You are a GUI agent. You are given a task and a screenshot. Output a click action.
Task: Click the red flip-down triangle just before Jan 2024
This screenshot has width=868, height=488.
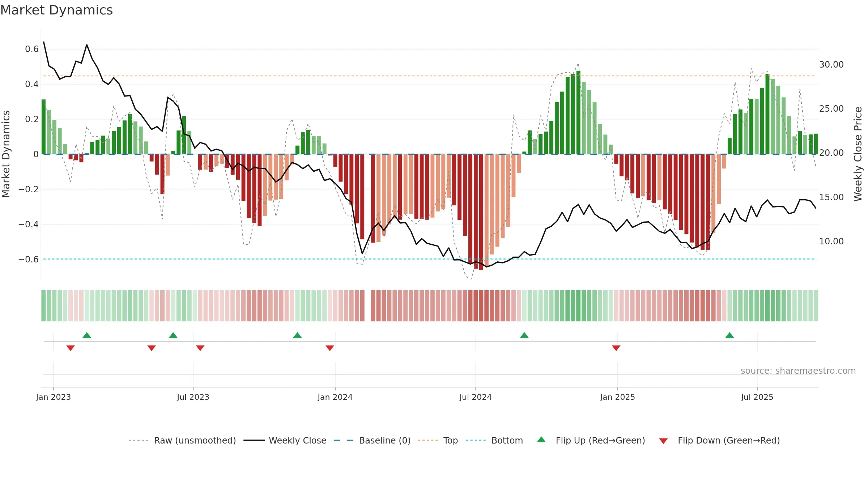coord(330,348)
